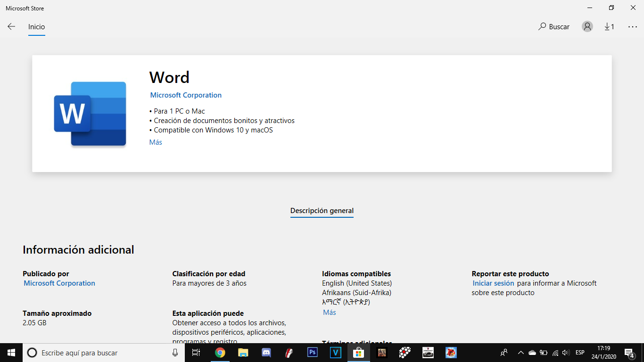Viewport: 644px width, 362px height.
Task: Click the Cortana circle icon
Action: coord(32,353)
